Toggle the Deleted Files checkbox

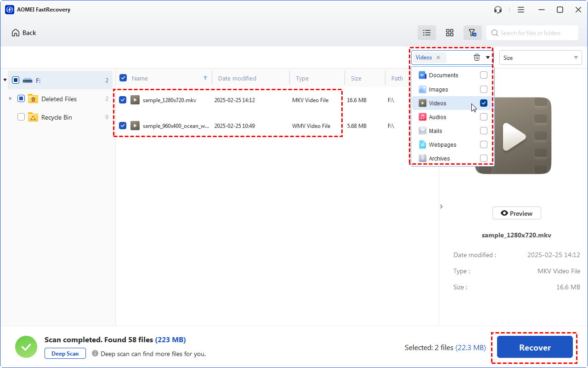pyautogui.click(x=21, y=98)
